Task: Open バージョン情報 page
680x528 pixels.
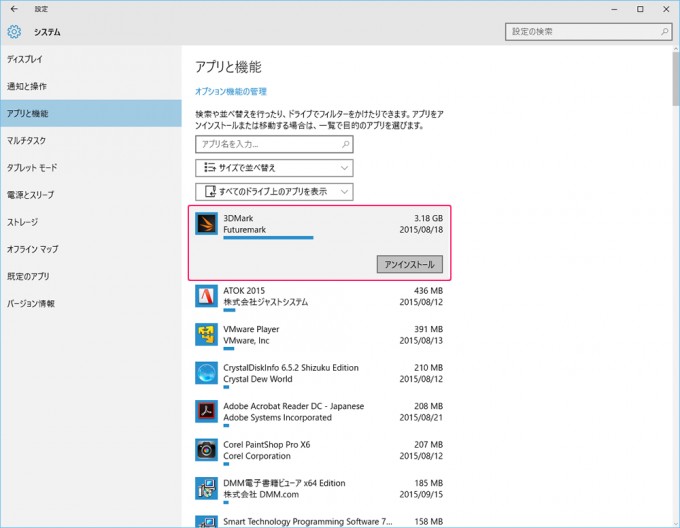Action: [91, 303]
